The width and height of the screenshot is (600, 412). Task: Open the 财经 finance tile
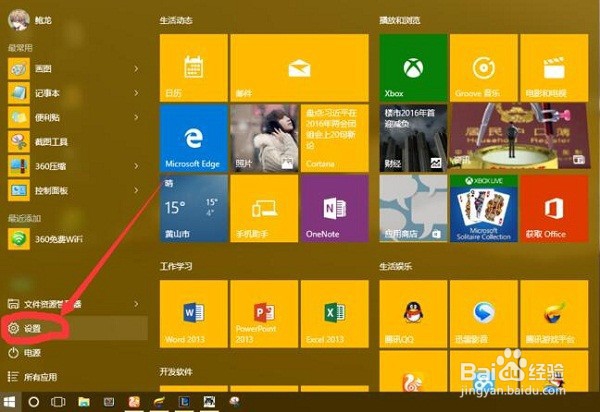[413, 138]
